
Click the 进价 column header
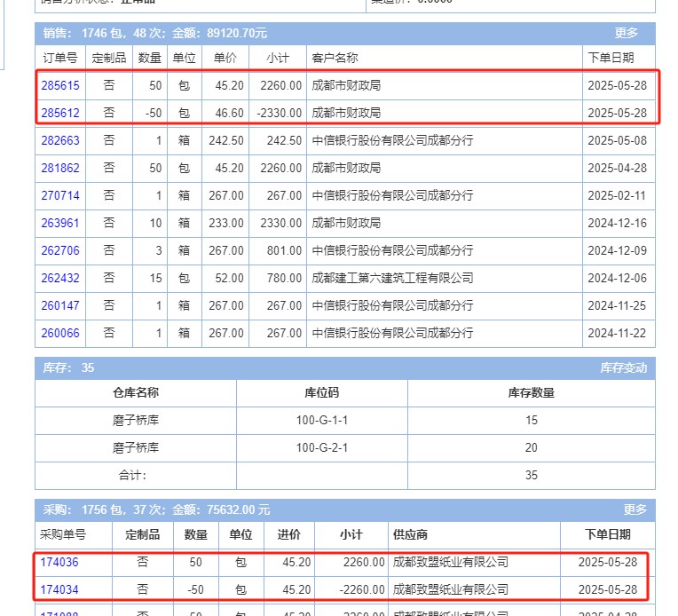pyautogui.click(x=288, y=534)
